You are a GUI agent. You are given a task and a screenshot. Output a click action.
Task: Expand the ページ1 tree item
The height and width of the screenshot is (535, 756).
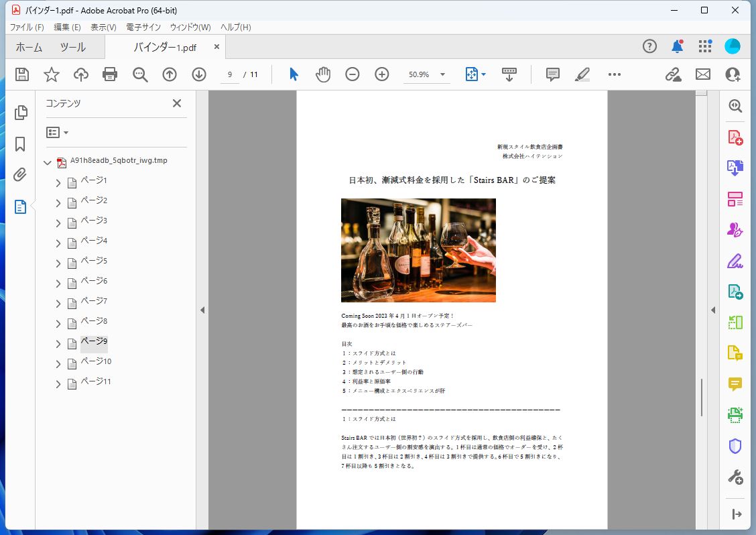click(x=58, y=180)
